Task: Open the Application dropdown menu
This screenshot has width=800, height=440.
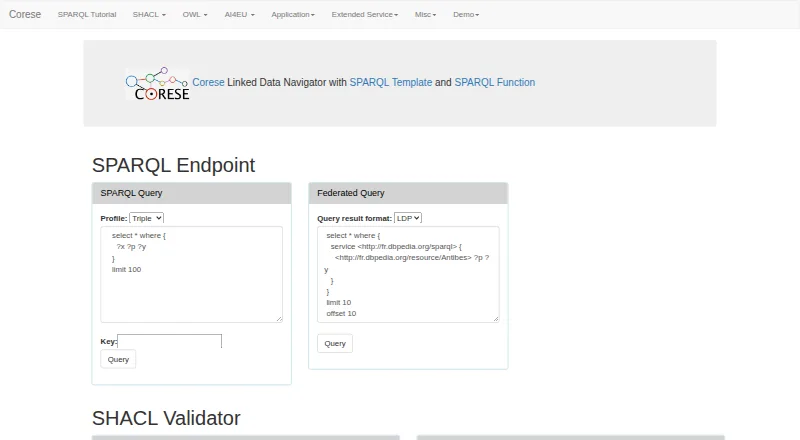Action: pyautogui.click(x=293, y=14)
